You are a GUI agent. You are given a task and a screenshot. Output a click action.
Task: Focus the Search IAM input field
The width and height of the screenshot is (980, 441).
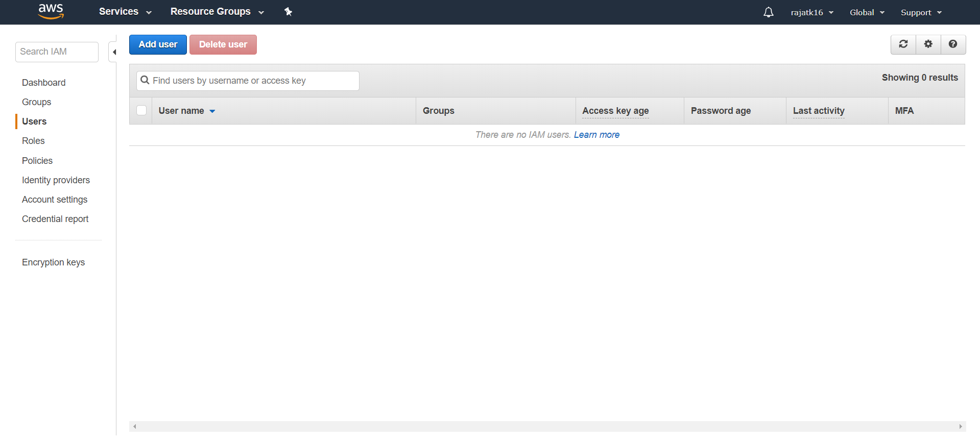click(57, 52)
